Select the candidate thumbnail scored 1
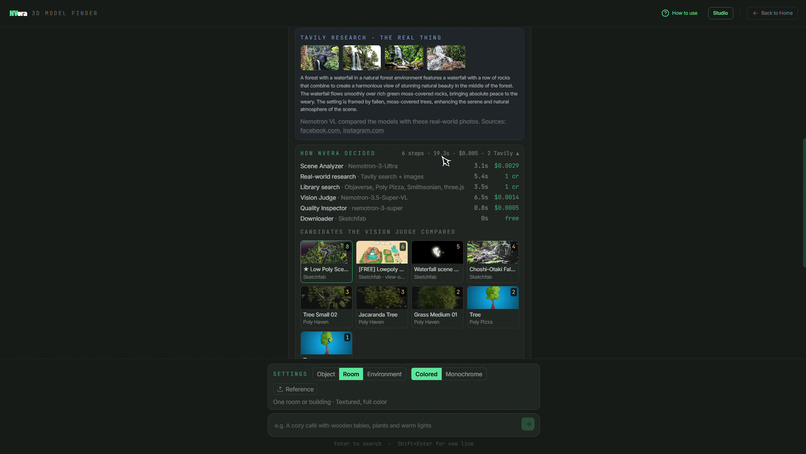 [x=326, y=343]
